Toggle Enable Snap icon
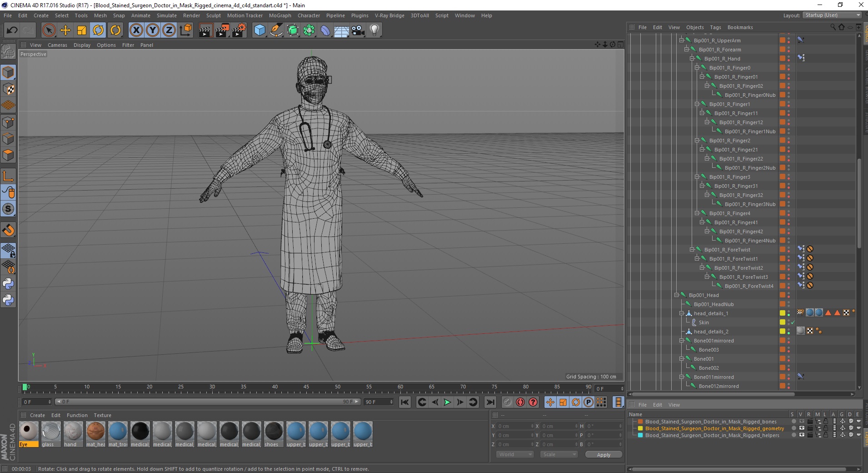 (8, 230)
